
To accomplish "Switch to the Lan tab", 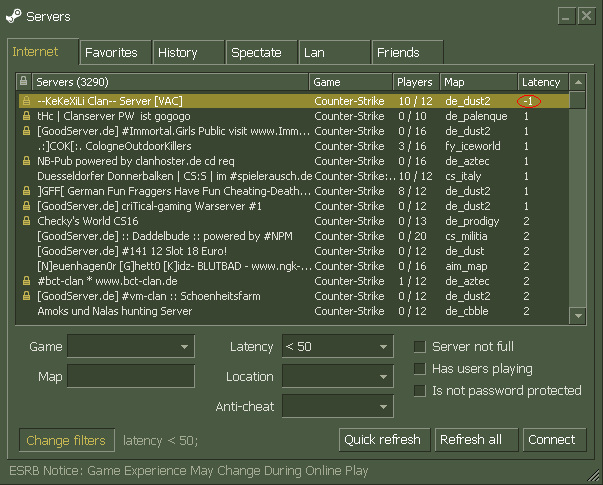I will [335, 52].
